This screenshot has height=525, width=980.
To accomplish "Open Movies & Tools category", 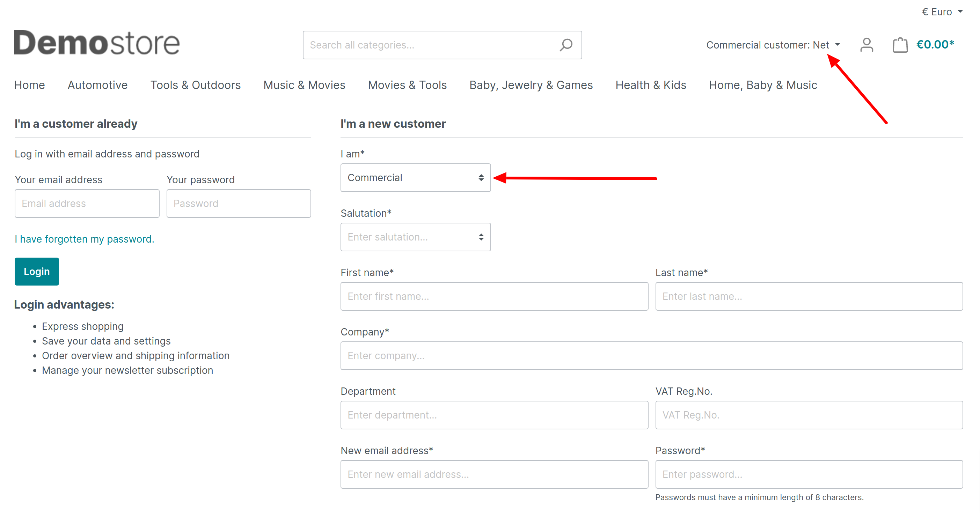I will coord(407,85).
